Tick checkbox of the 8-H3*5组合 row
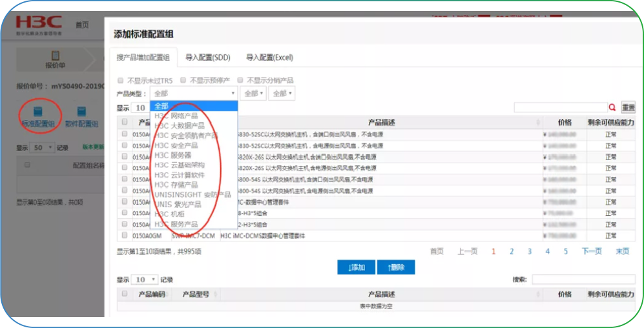 (x=125, y=212)
